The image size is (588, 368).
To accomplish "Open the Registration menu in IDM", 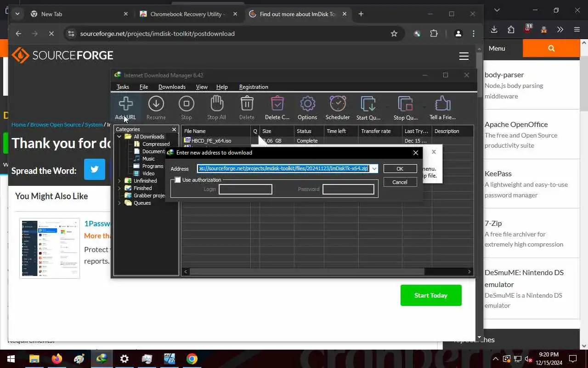I will (254, 87).
